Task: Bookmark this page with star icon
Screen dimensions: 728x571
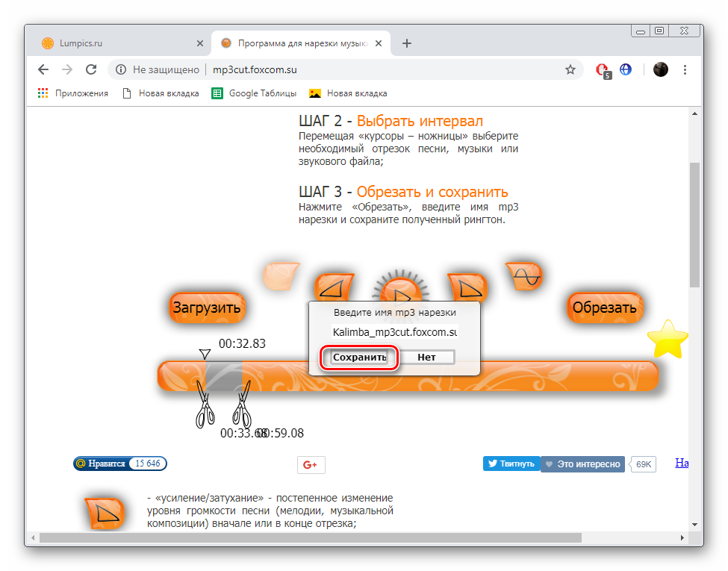Action: coord(570,69)
